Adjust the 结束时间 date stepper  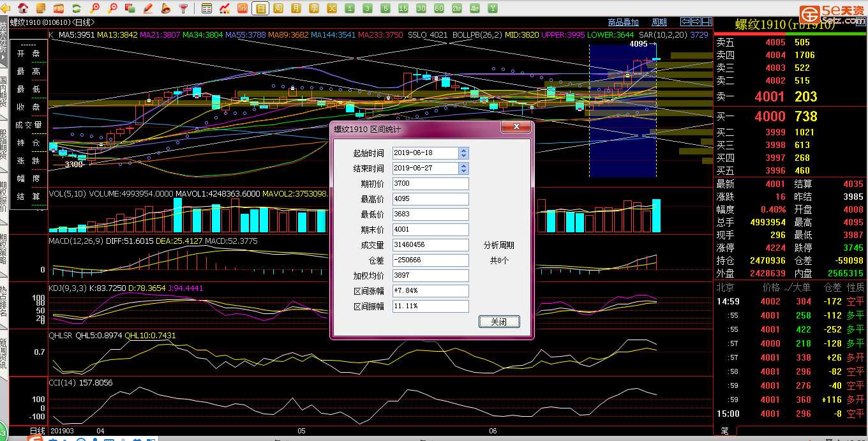[x=463, y=168]
